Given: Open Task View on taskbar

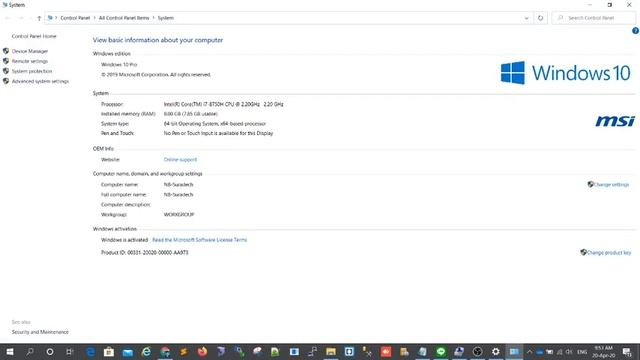Looking at the screenshot, I should point(70,352).
